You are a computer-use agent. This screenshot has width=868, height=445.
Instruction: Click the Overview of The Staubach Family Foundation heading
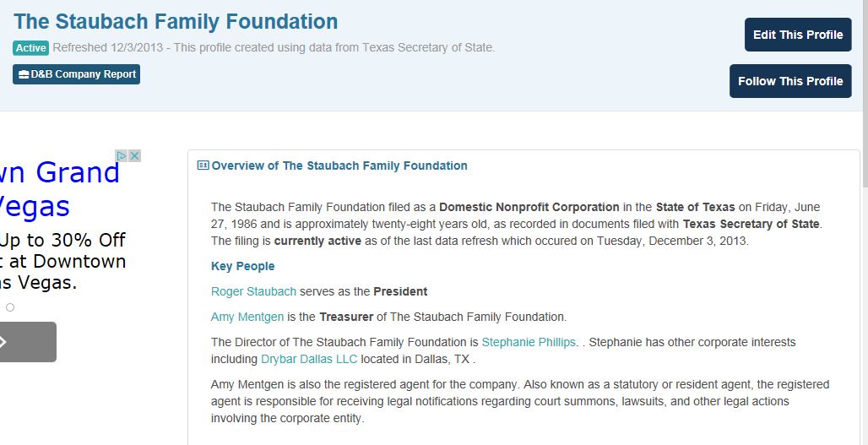point(339,166)
